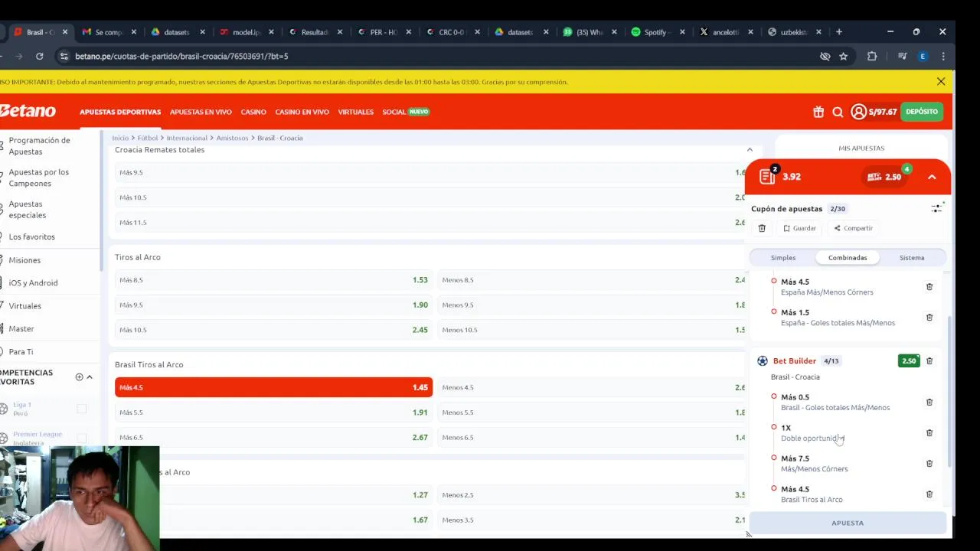Open Mis Apuestas panel
This screenshot has width=980, height=551.
[x=861, y=148]
